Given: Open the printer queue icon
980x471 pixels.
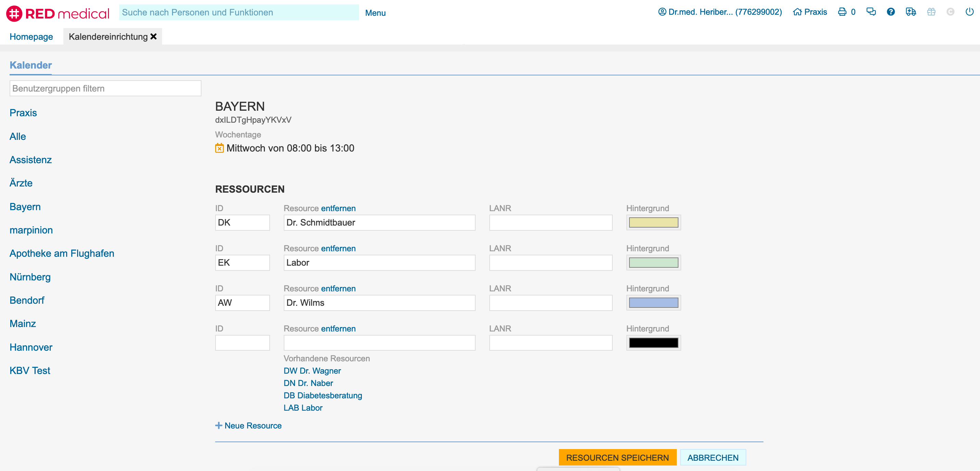Looking at the screenshot, I should click(842, 12).
